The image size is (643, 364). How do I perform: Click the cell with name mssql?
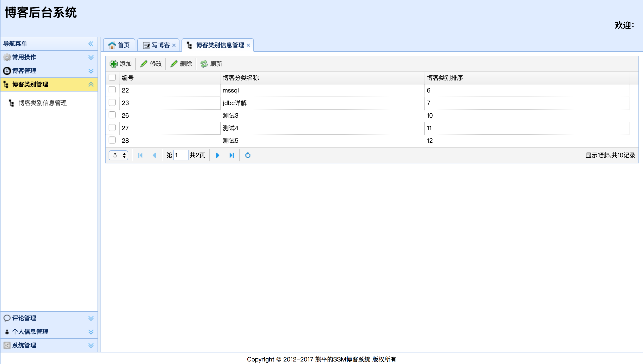point(323,90)
